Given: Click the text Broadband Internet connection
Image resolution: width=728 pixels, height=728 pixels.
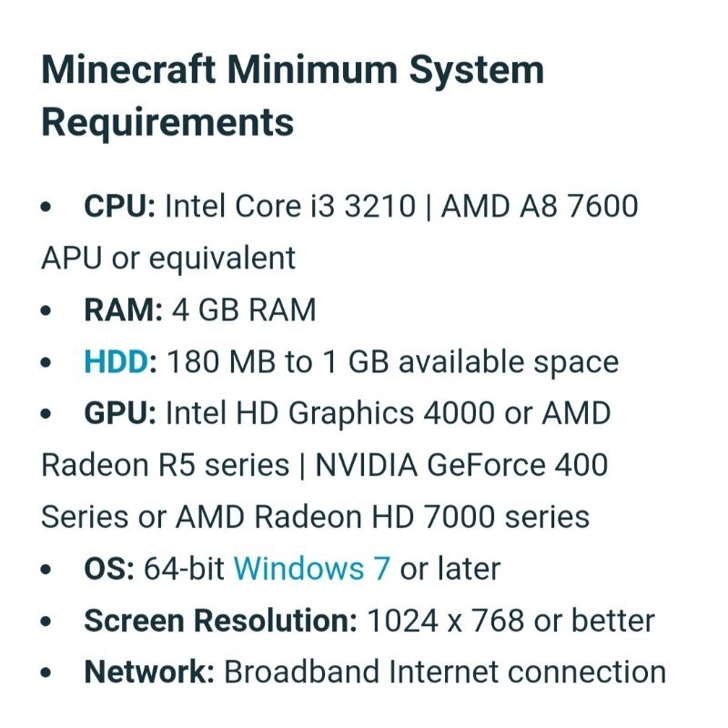Looking at the screenshot, I should (445, 672).
